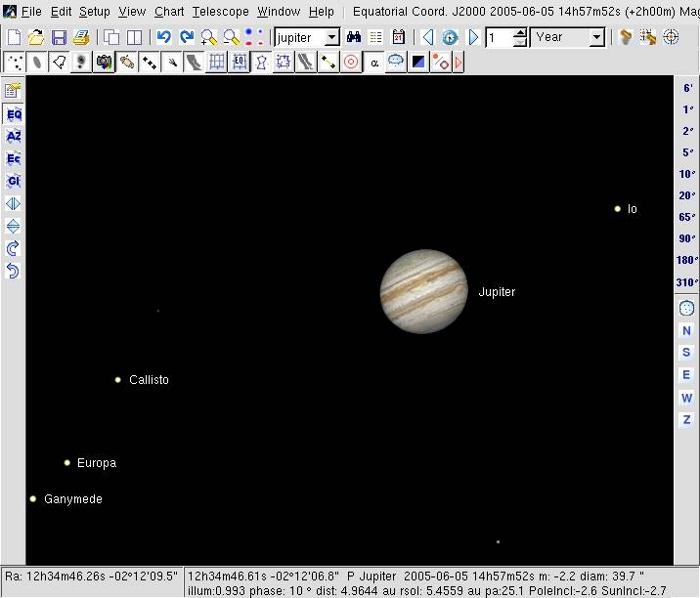
Task: Zoom out with the minus magnifier
Action: click(231, 37)
